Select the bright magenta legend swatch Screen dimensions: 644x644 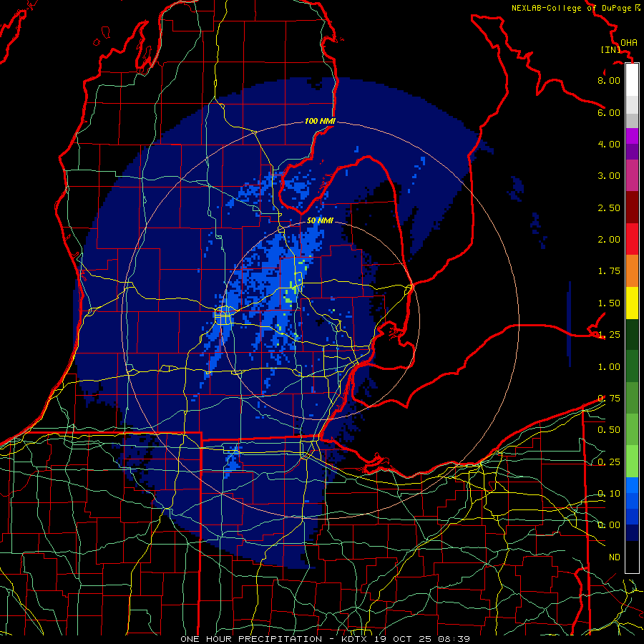pyautogui.click(x=632, y=136)
